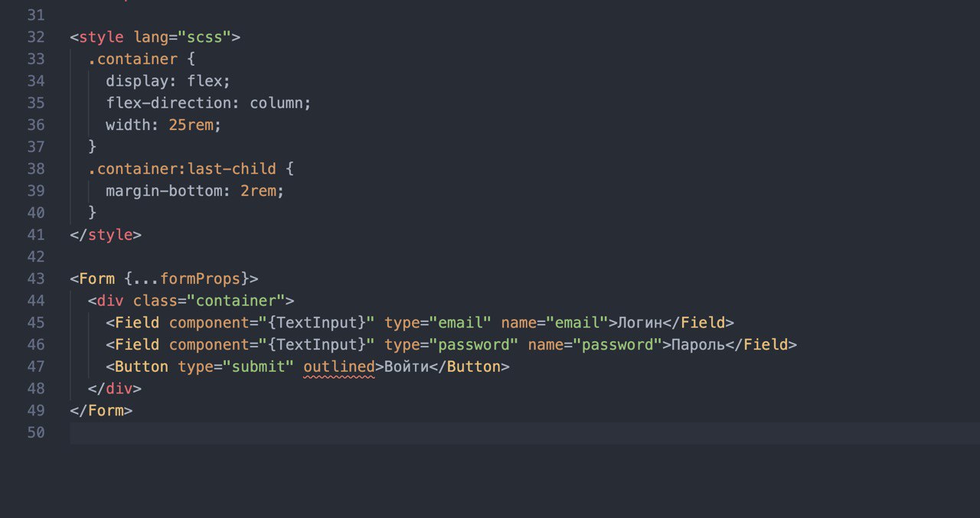This screenshot has width=980, height=518.
Task: Click '{...formProps}' spread expression
Action: click(x=187, y=279)
